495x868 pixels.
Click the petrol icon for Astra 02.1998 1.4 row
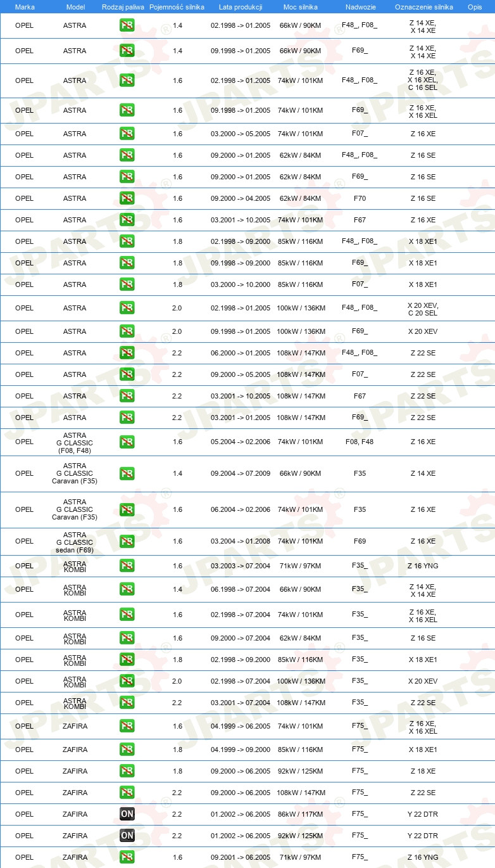click(127, 26)
